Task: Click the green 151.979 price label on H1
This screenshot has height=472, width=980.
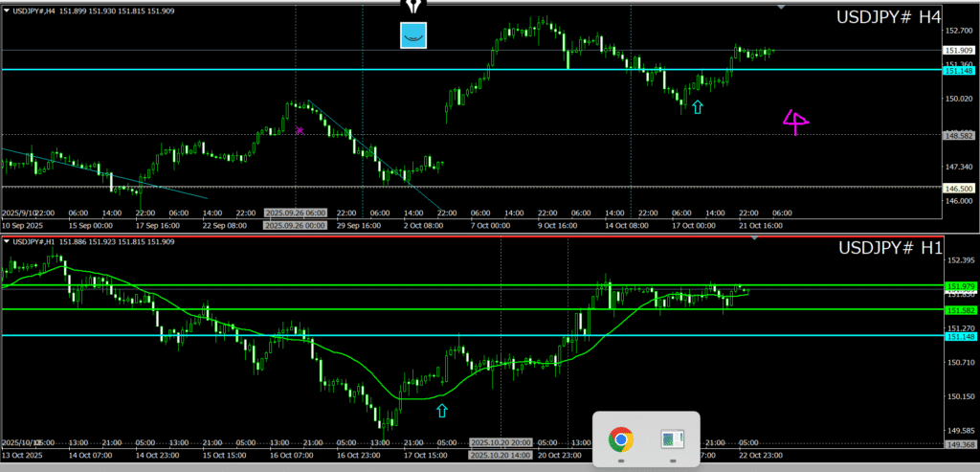Action: tap(959, 286)
